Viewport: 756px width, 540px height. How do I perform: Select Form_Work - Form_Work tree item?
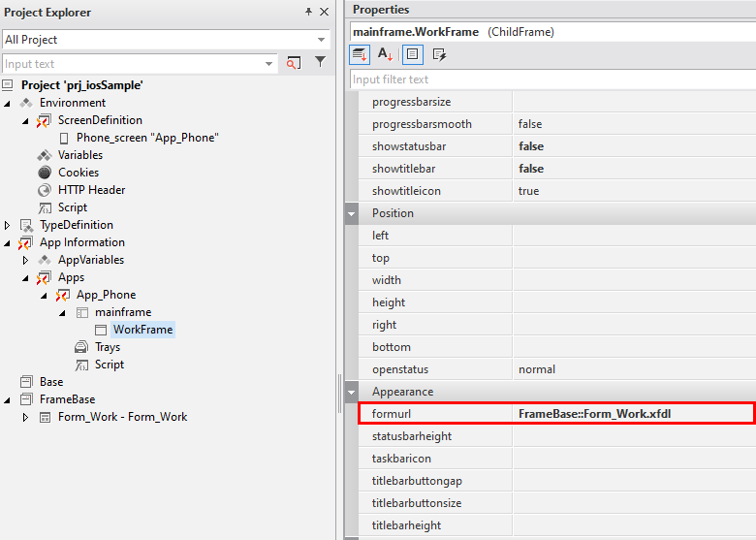(x=122, y=417)
